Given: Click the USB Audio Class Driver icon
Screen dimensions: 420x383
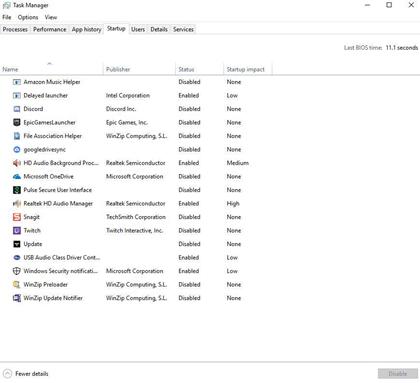Looking at the screenshot, I should pyautogui.click(x=17, y=258).
